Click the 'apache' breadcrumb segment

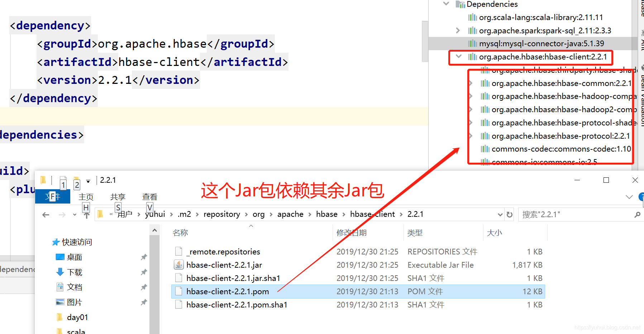pos(290,214)
